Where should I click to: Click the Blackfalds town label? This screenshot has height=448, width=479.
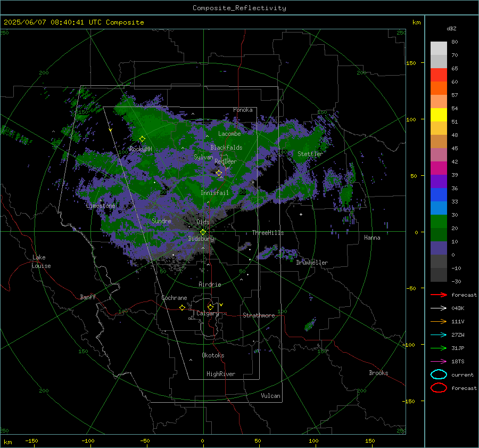coord(226,148)
